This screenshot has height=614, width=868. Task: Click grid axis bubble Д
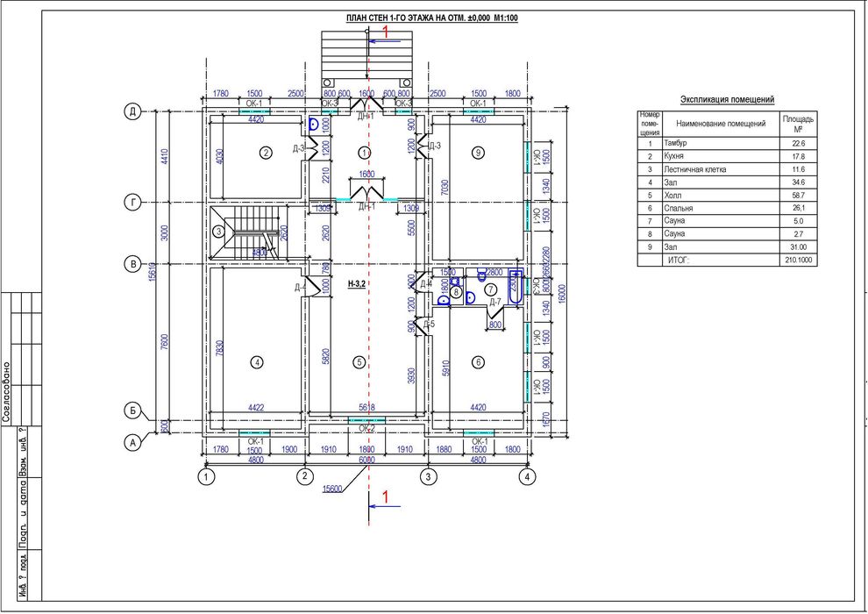point(132,111)
